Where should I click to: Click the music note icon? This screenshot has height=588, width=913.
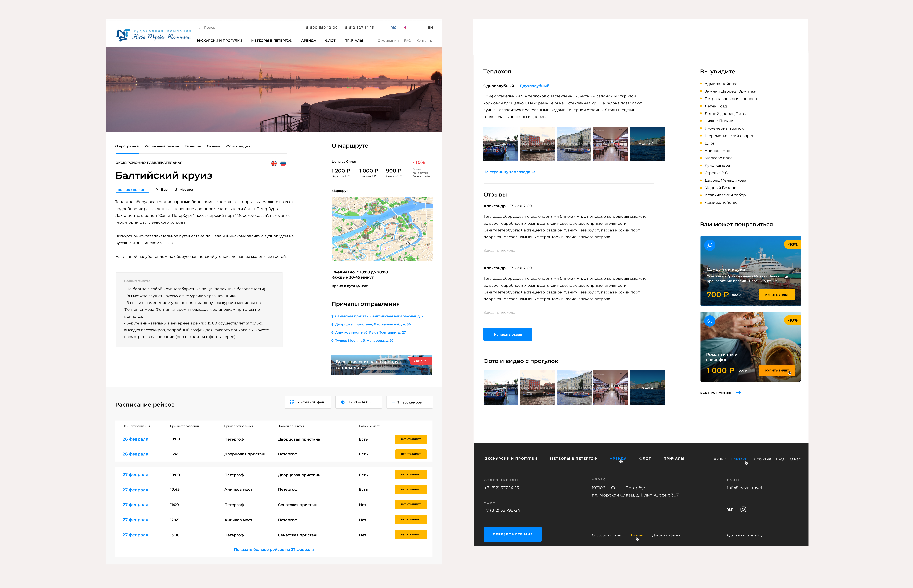tap(176, 189)
